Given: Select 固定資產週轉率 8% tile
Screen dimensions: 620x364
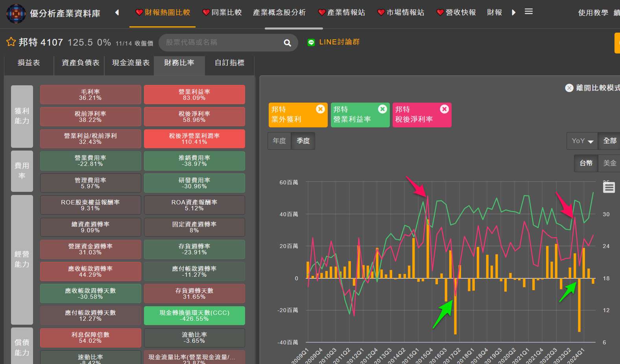Looking at the screenshot, I should click(194, 227).
